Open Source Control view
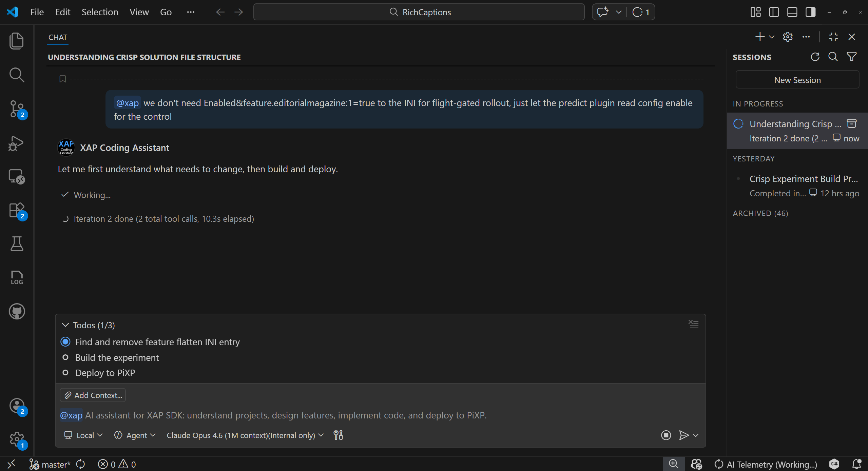 coord(16,109)
